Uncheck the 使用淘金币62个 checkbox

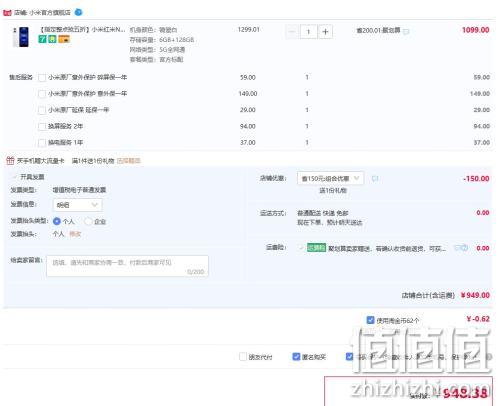pos(370,320)
